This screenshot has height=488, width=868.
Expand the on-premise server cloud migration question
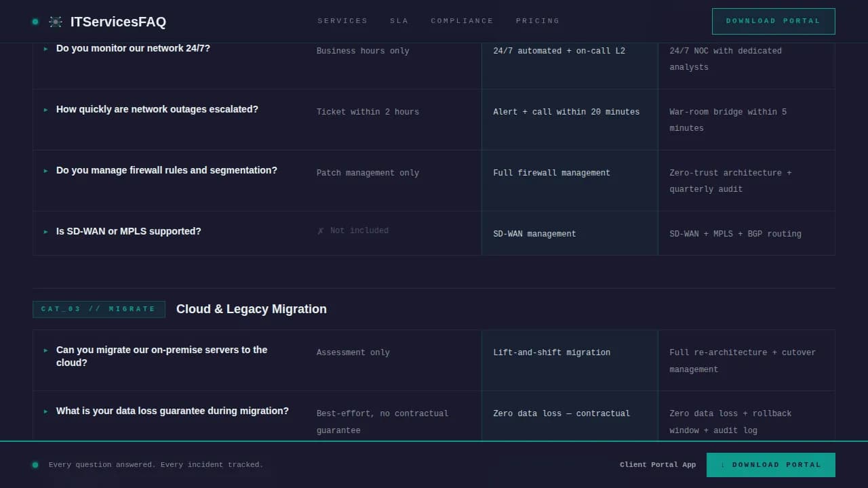(161, 356)
